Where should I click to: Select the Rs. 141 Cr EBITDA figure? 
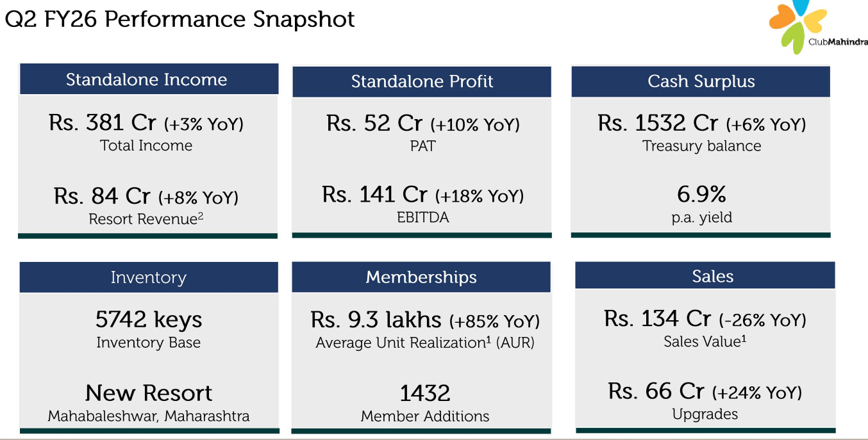[375, 194]
